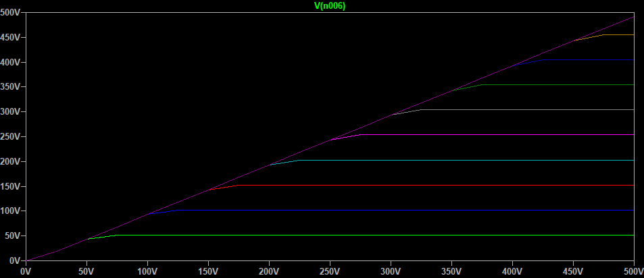Click the 500V label on horizontal axis
644x278 pixels.
(634, 271)
